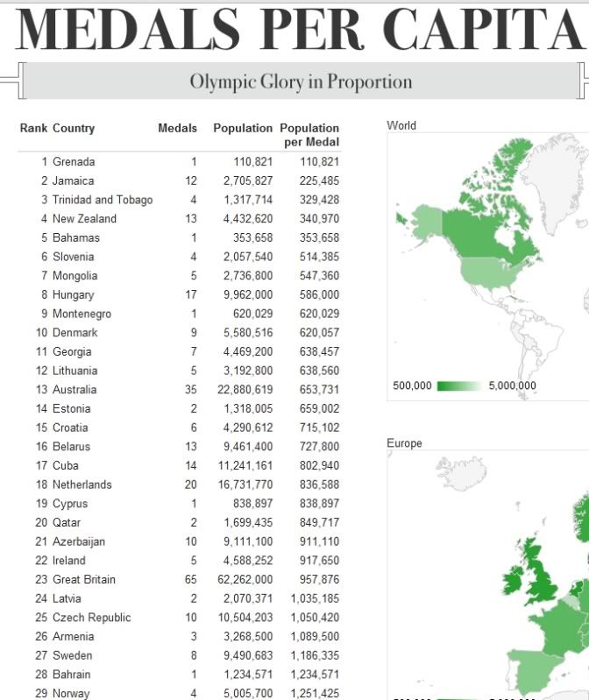
Task: Click Great Britain's medal count of 65
Action: click(191, 579)
